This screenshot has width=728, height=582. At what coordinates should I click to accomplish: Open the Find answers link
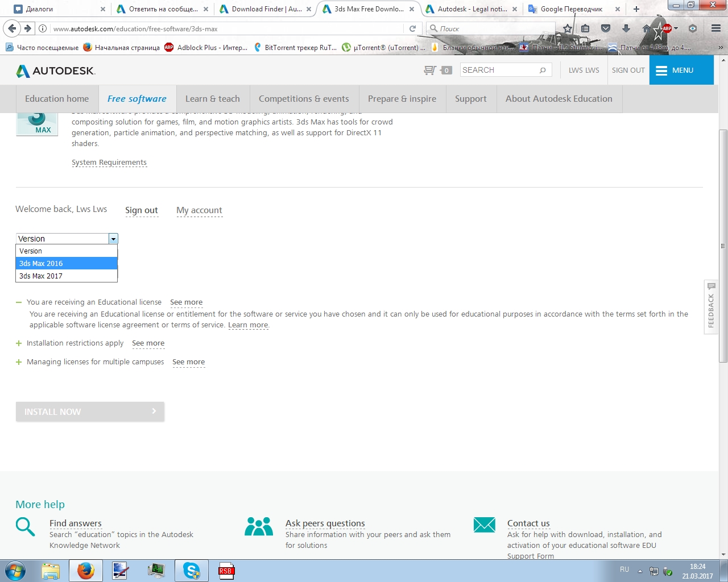click(x=76, y=523)
